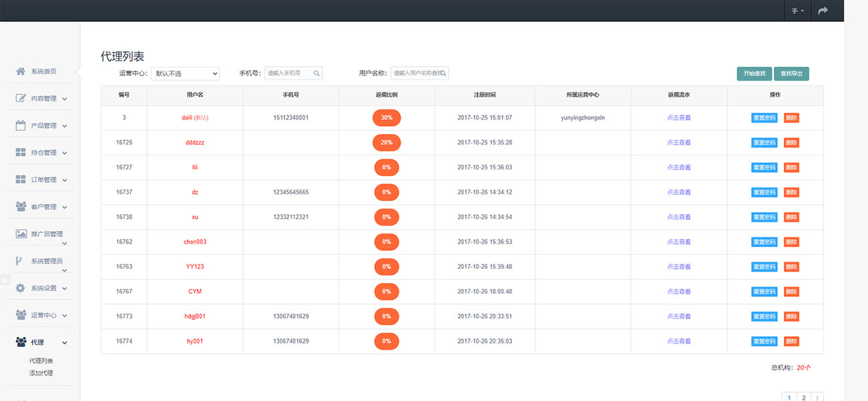The width and height of the screenshot is (868, 401).
Task: Click the 查找导出 button
Action: point(791,73)
